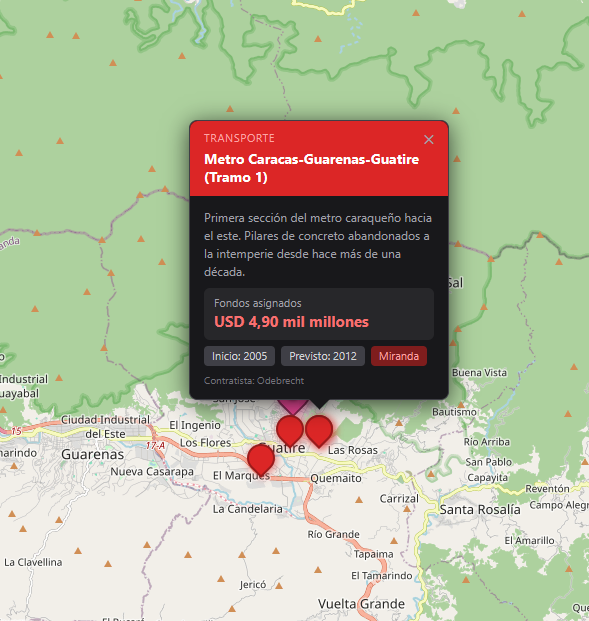
Task: Click the El Tamarindo map label
Action: tap(382, 575)
